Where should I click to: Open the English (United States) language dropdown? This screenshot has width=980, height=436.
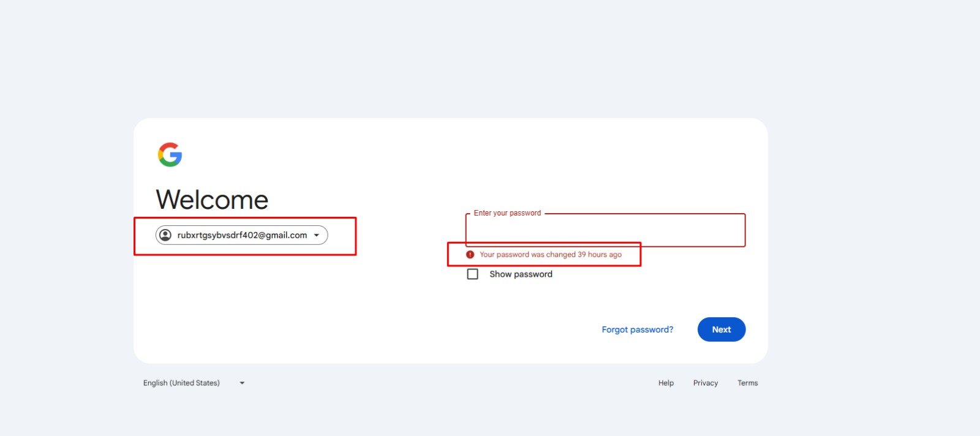pyautogui.click(x=194, y=383)
